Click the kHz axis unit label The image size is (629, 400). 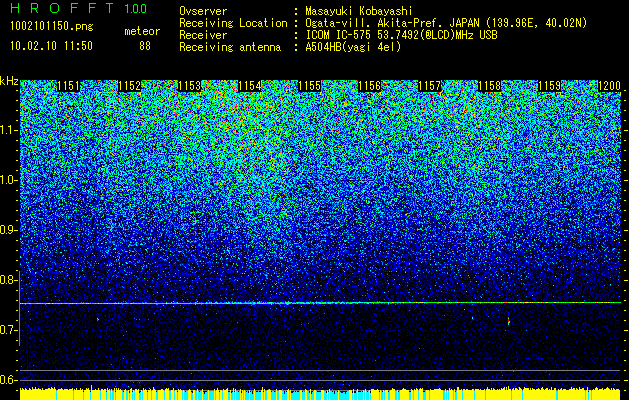(x=9, y=81)
